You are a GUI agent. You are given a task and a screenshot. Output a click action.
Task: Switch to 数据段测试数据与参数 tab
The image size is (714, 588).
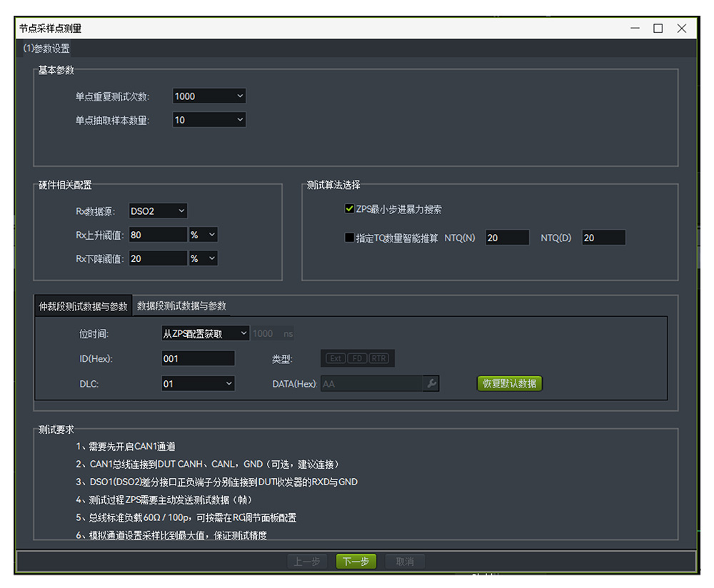pyautogui.click(x=181, y=306)
